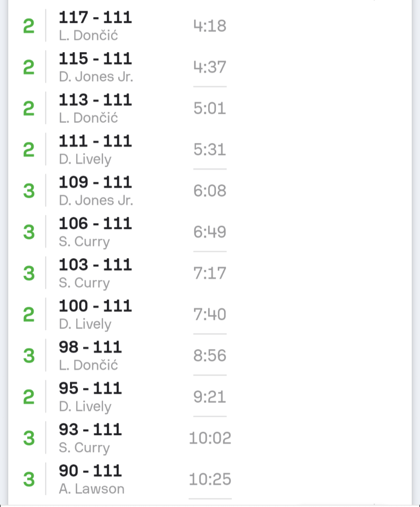Click the 4:18 timestamp
Screen dimensions: 420x507
[210, 26]
